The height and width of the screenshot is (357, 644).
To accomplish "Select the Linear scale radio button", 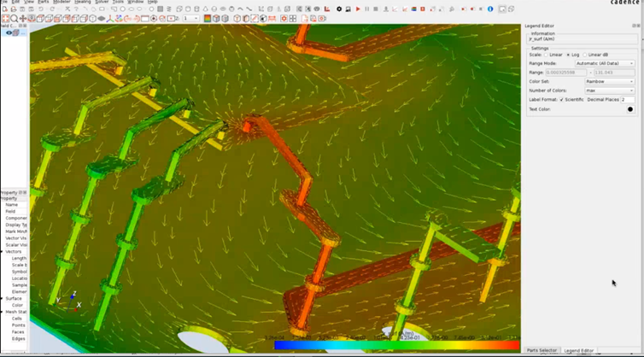I will pos(547,55).
